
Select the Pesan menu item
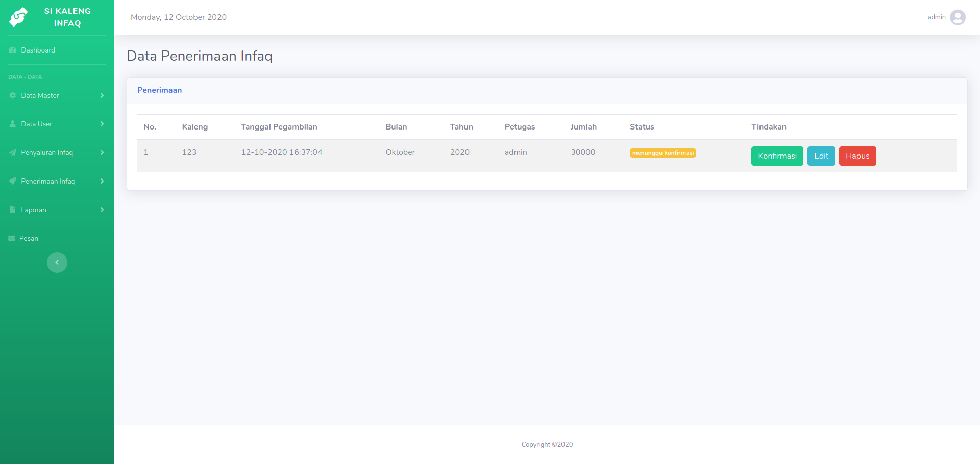click(x=29, y=238)
